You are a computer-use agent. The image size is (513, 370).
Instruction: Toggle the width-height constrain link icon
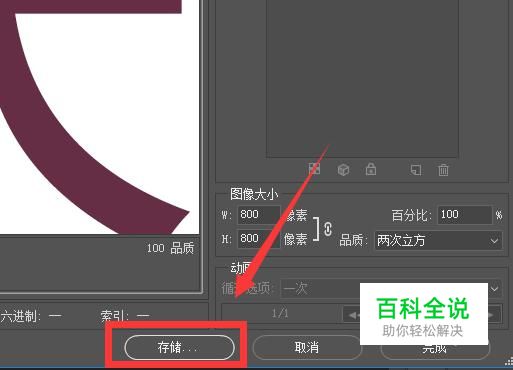(328, 229)
